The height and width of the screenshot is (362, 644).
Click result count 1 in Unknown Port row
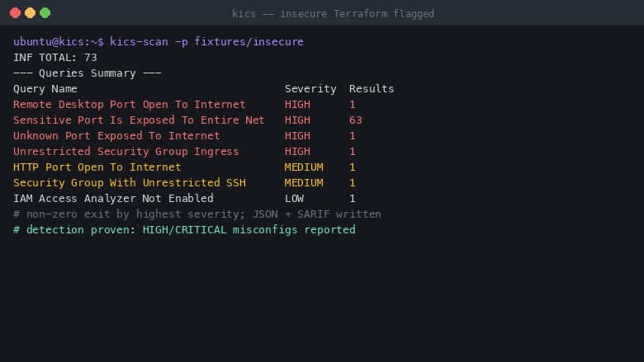coord(353,136)
